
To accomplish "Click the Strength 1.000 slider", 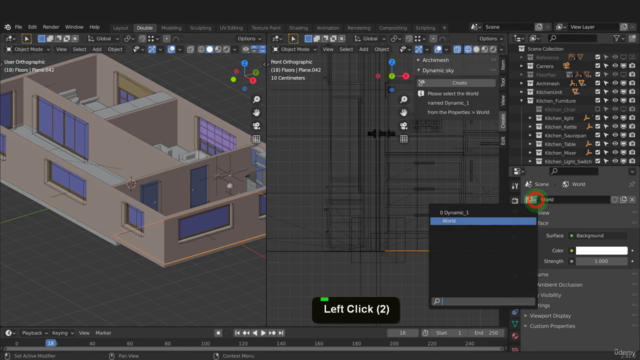I will (x=601, y=261).
